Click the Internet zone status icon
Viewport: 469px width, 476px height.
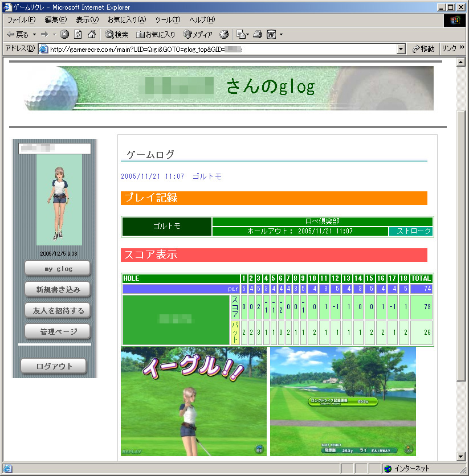coord(388,469)
